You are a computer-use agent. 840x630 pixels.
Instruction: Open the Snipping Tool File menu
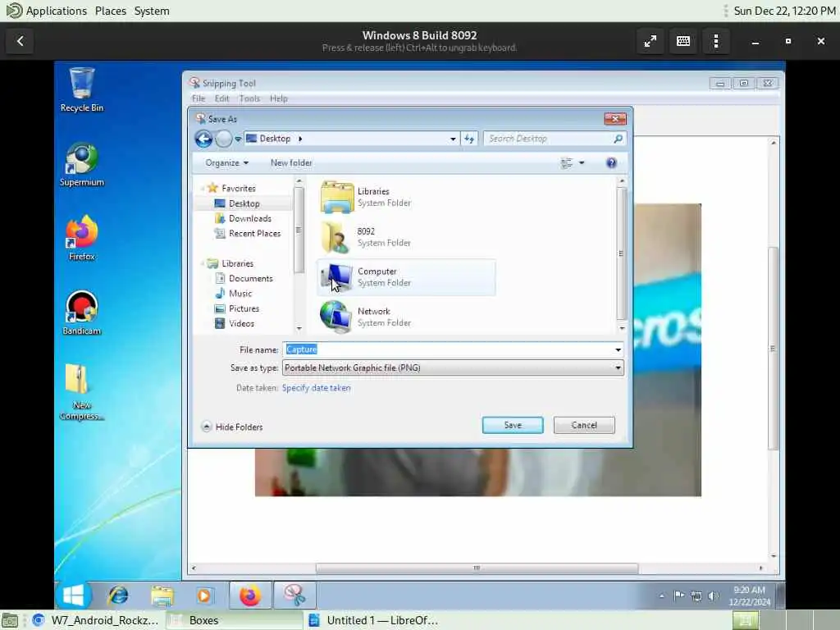(199, 98)
